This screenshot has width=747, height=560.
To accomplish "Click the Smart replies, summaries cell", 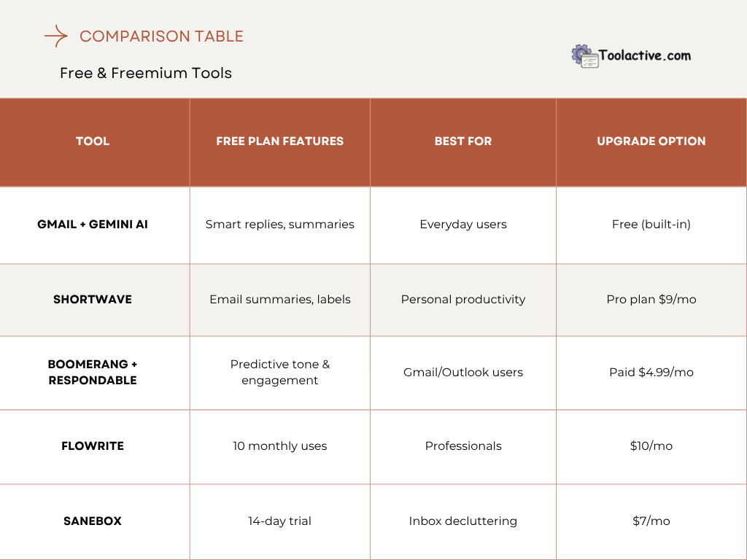I will pyautogui.click(x=279, y=225).
